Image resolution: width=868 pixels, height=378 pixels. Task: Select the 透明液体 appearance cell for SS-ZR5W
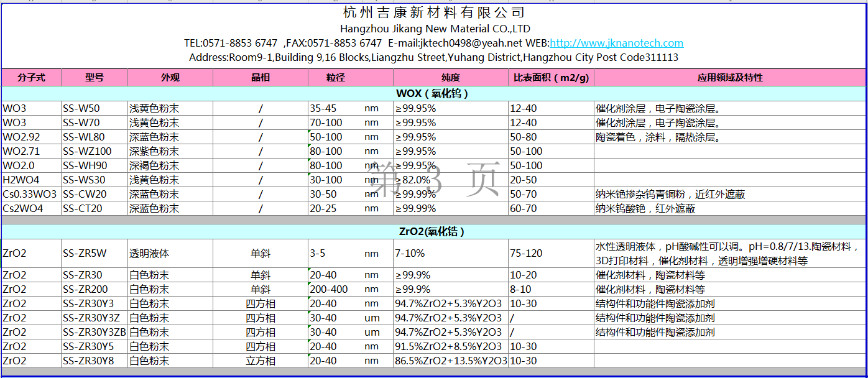click(170, 254)
